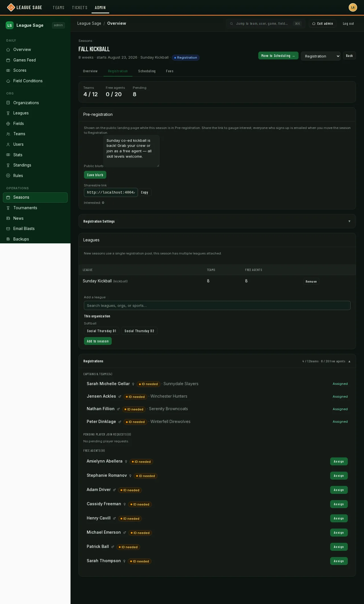This screenshot has width=364, height=604.
Task: Click the League Sage logo icon in top bar
Action: pyautogui.click(x=11, y=7)
